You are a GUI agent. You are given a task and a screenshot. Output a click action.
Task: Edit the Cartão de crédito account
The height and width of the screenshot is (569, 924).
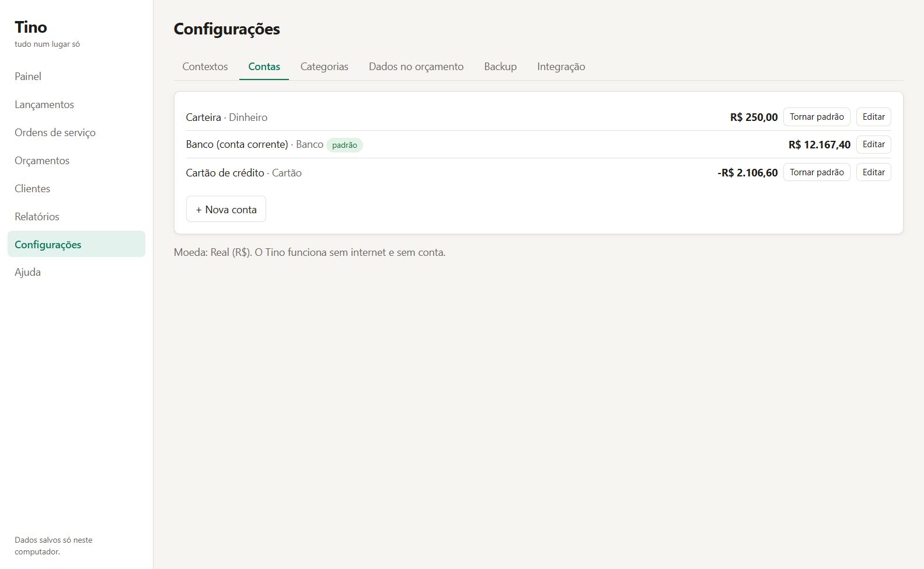pyautogui.click(x=874, y=172)
